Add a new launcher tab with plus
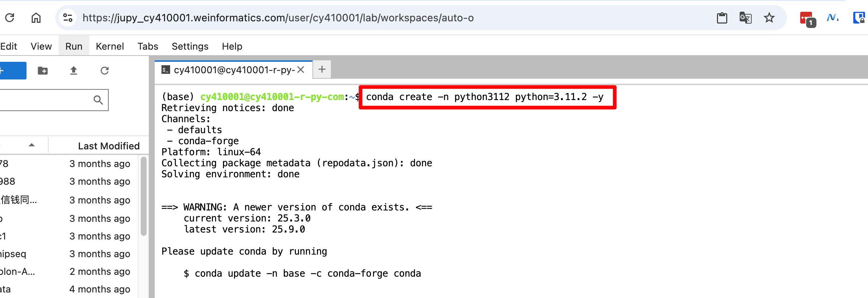Image resolution: width=868 pixels, height=298 pixels. 322,70
